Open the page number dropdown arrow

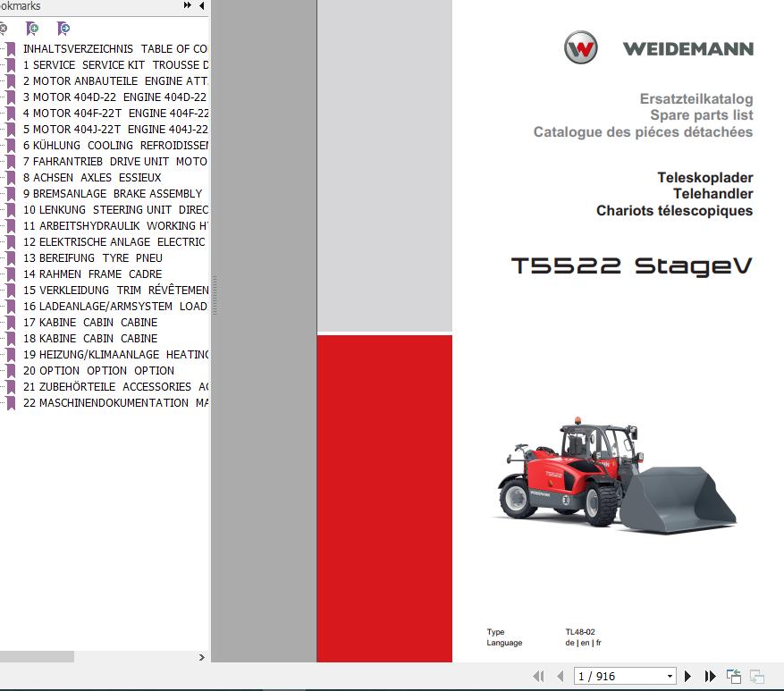coord(670,676)
